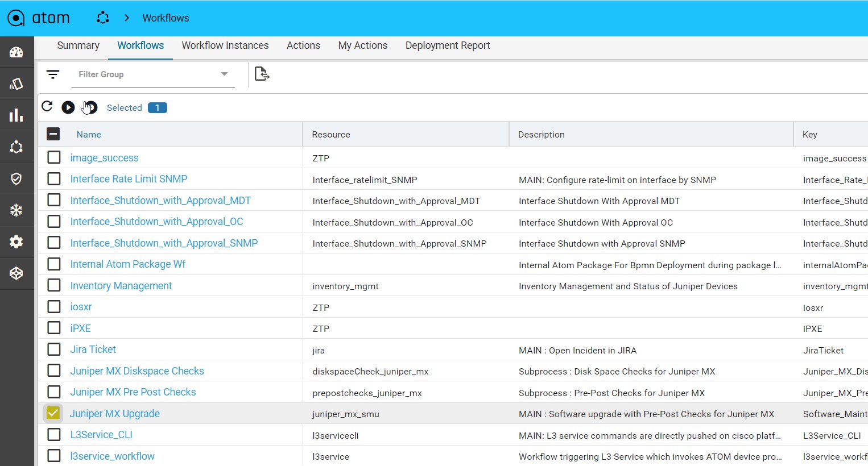
Task: Check the Inventory Management checkbox
Action: (54, 285)
